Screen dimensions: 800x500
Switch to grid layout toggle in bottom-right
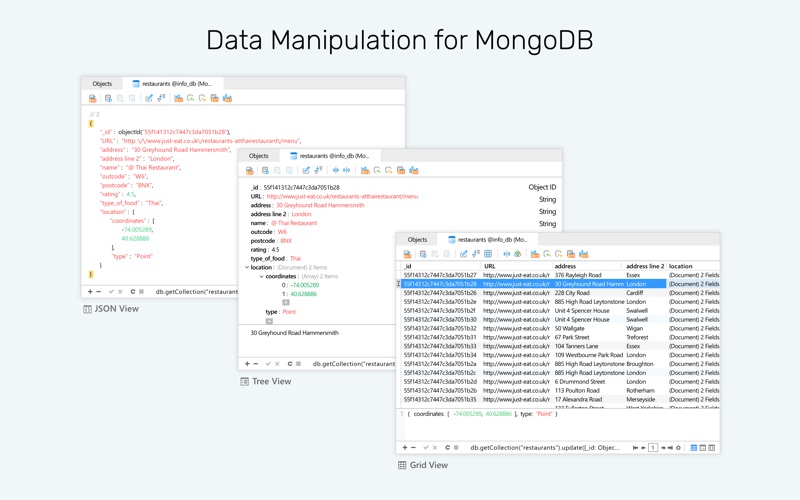click(x=694, y=448)
